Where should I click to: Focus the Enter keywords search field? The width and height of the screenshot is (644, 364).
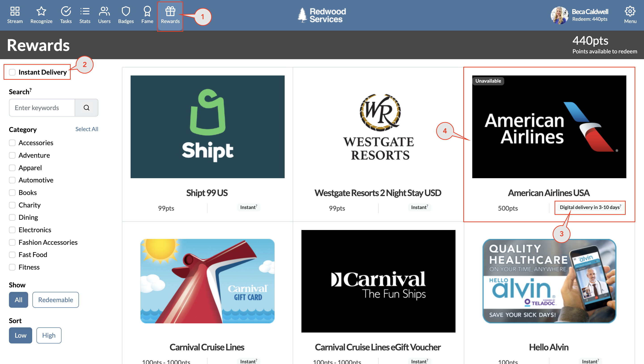click(x=42, y=107)
